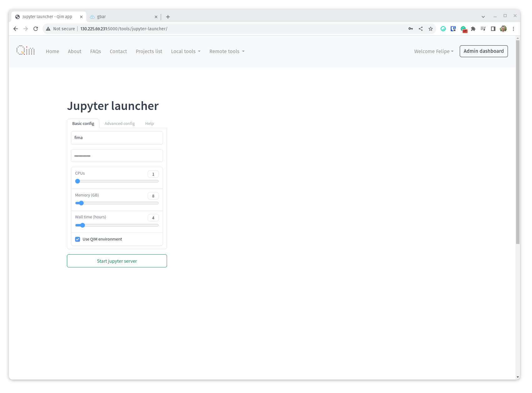Open the Grammarly extension icon
The image size is (532, 393).
coord(443,29)
